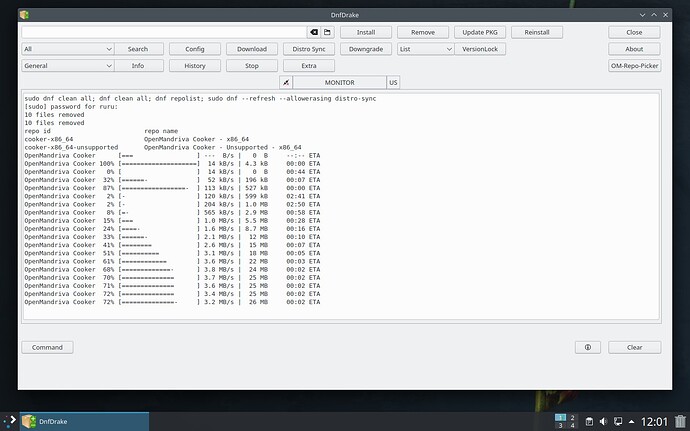This screenshot has width=690, height=431.
Task: Switch to virtual desktop 1
Action: pyautogui.click(x=560, y=417)
